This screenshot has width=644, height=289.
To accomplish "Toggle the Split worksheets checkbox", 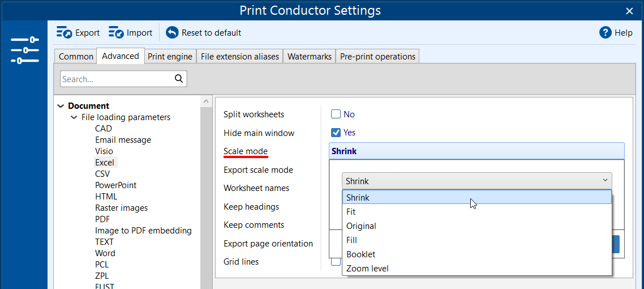I will click(x=336, y=114).
